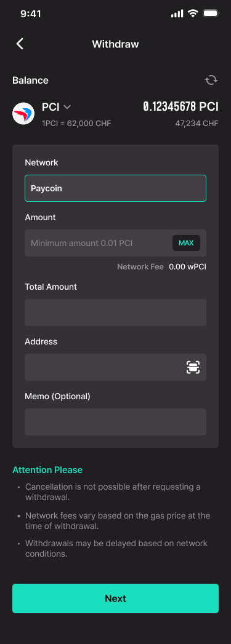Tap the PCI coin logo

(23, 114)
